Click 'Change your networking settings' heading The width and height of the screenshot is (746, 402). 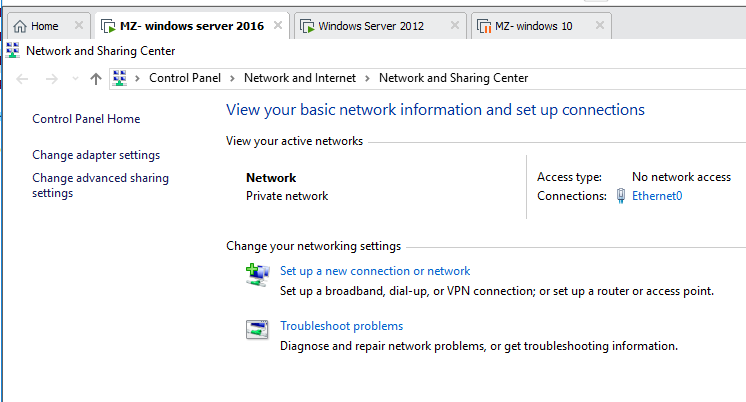pos(314,246)
